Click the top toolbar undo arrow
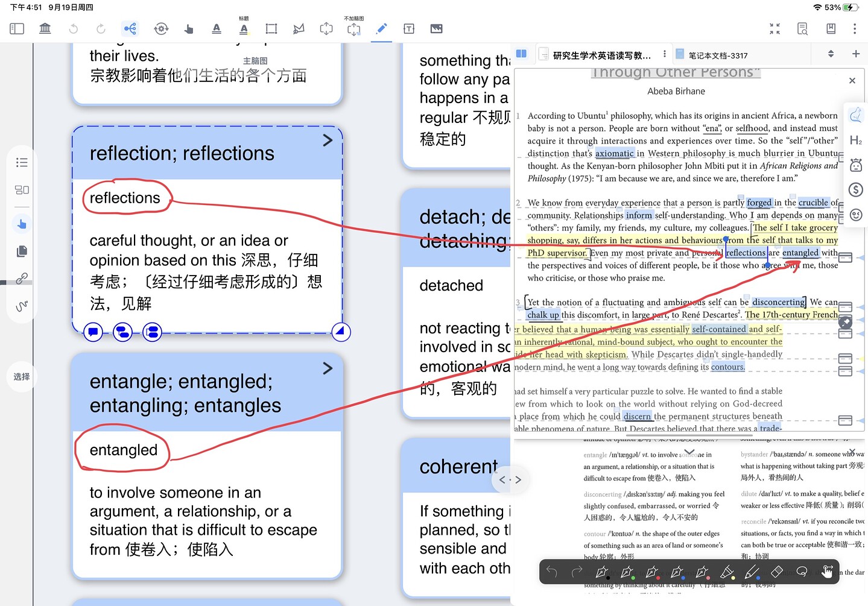The width and height of the screenshot is (868, 606). [x=74, y=28]
